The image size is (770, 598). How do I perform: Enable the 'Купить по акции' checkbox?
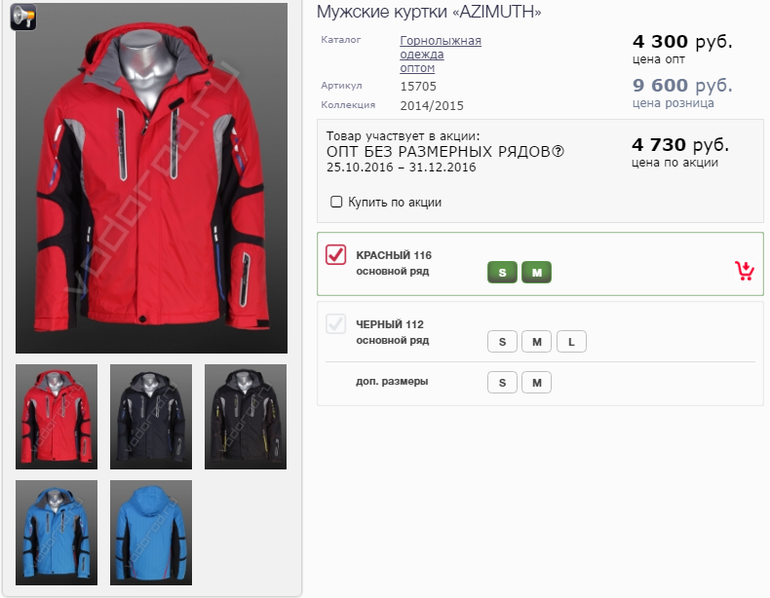(x=336, y=202)
